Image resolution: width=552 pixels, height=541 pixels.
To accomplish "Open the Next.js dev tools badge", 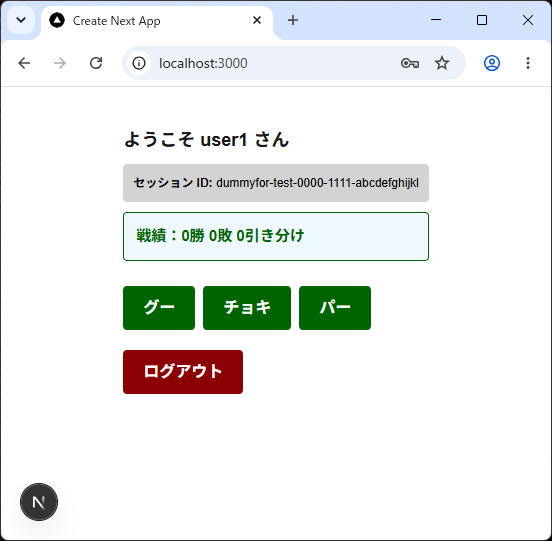I will (x=39, y=502).
